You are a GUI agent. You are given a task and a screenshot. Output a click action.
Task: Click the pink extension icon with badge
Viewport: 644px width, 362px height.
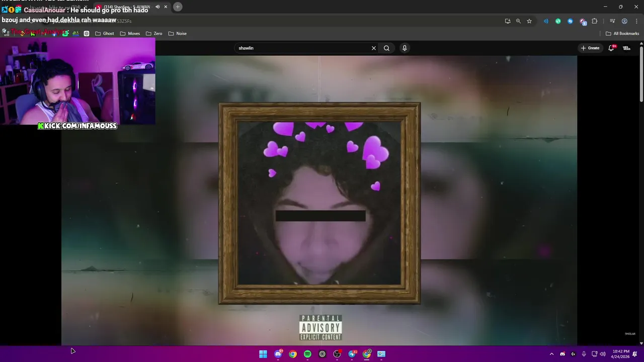583,21
